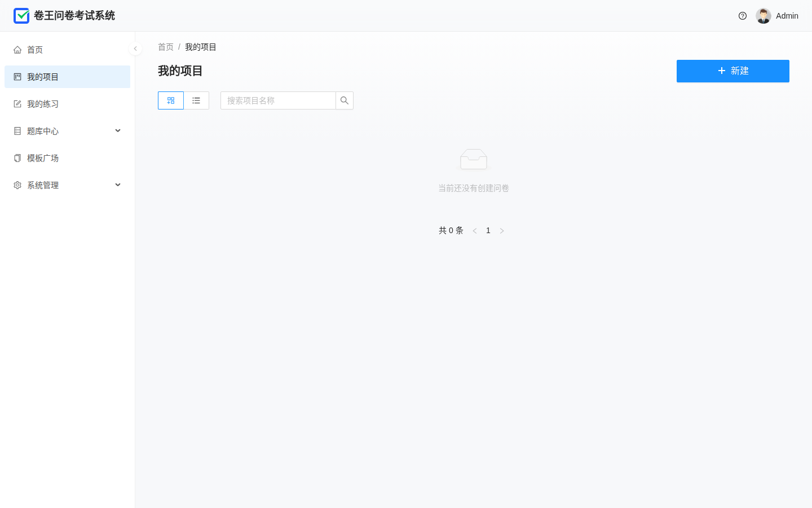The image size is (812, 508).
Task: Expand the 系统管理 submenu chevron
Action: (118, 185)
